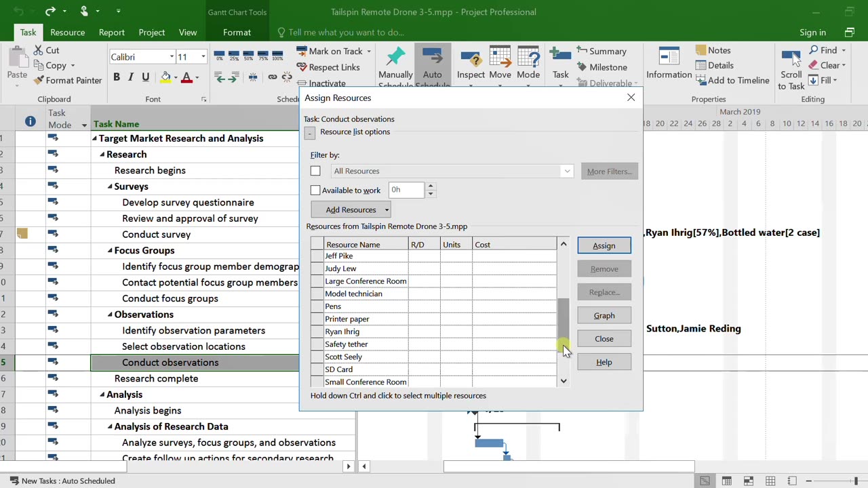Open the Format ribbon tab
Screen dimensions: 868x488
(237, 32)
